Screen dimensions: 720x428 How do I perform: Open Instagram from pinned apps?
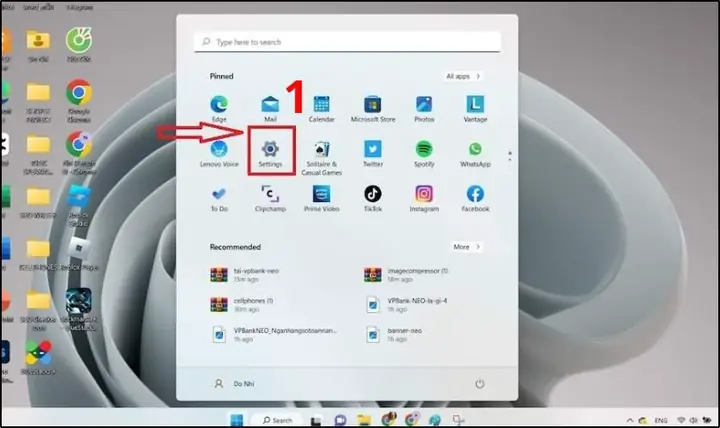(424, 198)
